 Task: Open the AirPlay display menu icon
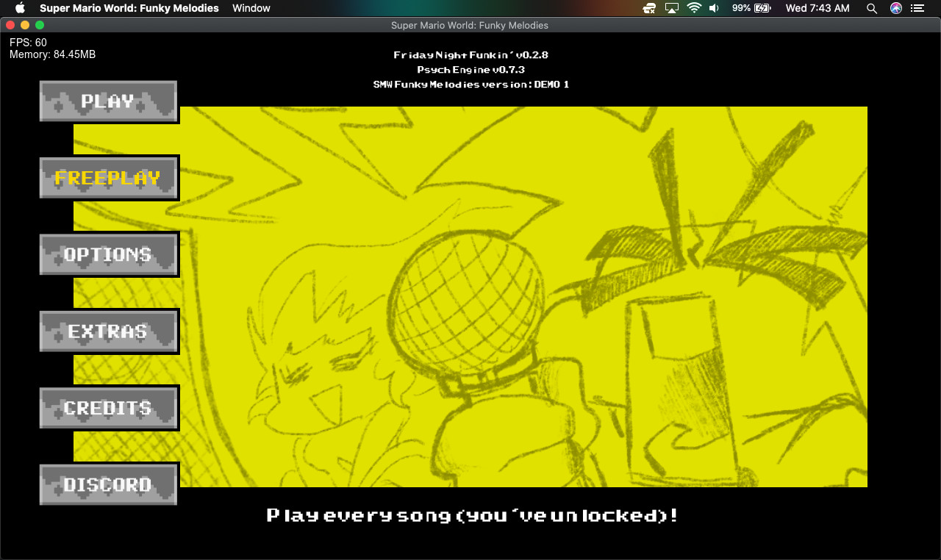tap(671, 8)
